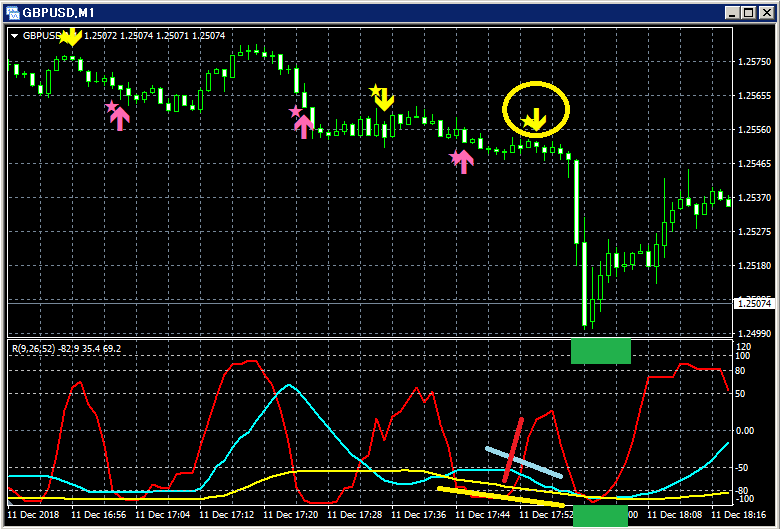Click the 11 Dec 18:08 time label

pyautogui.click(x=675, y=514)
